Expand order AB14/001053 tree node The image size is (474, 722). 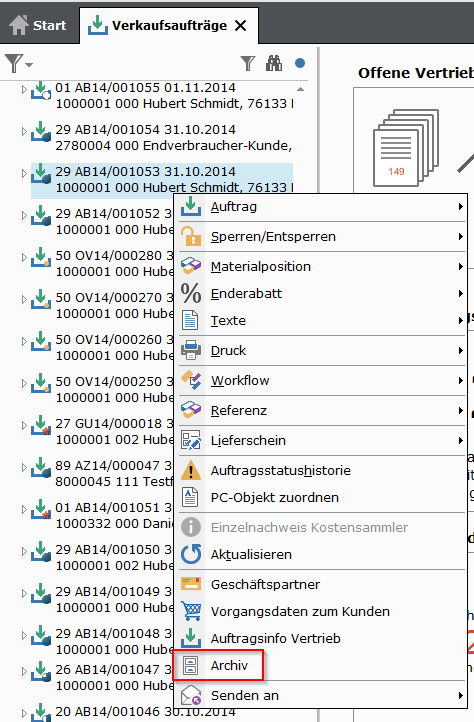tap(24, 174)
